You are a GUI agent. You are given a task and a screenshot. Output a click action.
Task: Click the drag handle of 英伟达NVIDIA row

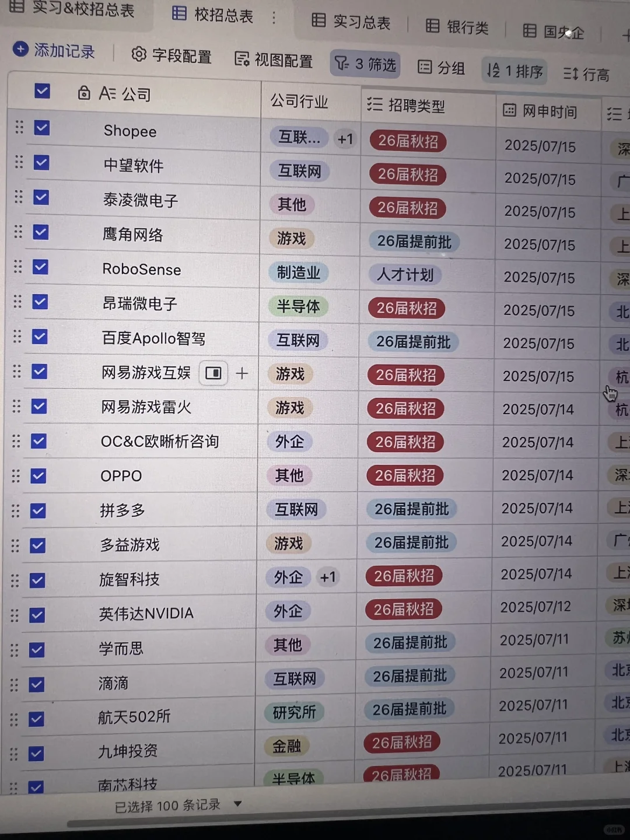pyautogui.click(x=15, y=615)
